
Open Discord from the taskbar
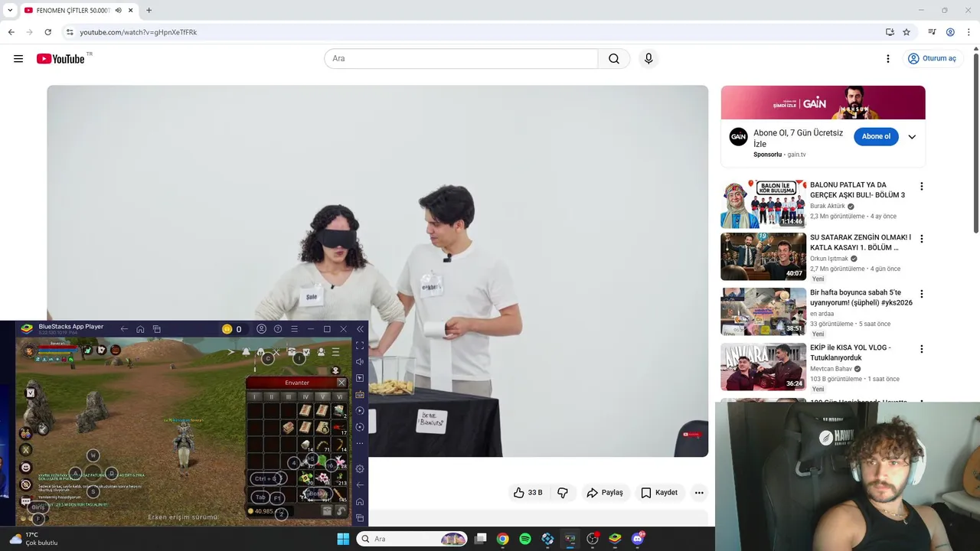pos(638,539)
